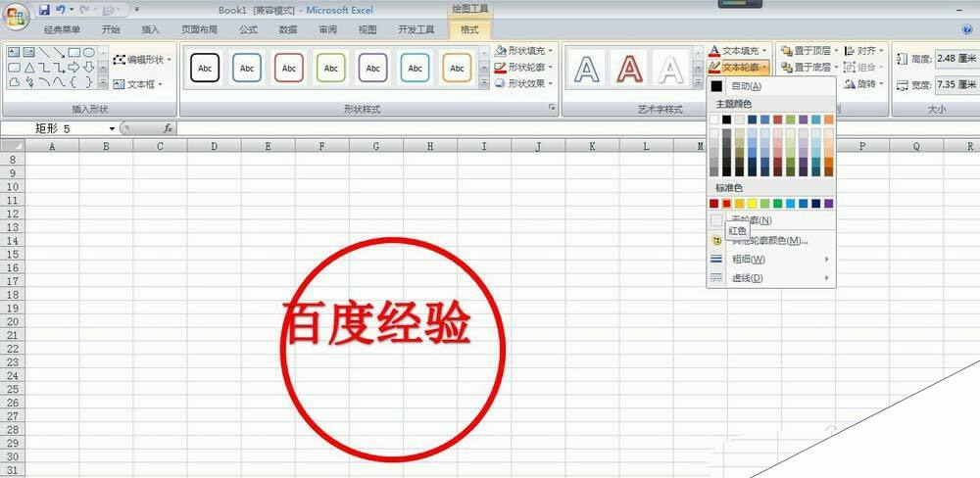The width and height of the screenshot is (980, 478).
Task: Open the 旋转 dropdown
Action: click(x=863, y=83)
